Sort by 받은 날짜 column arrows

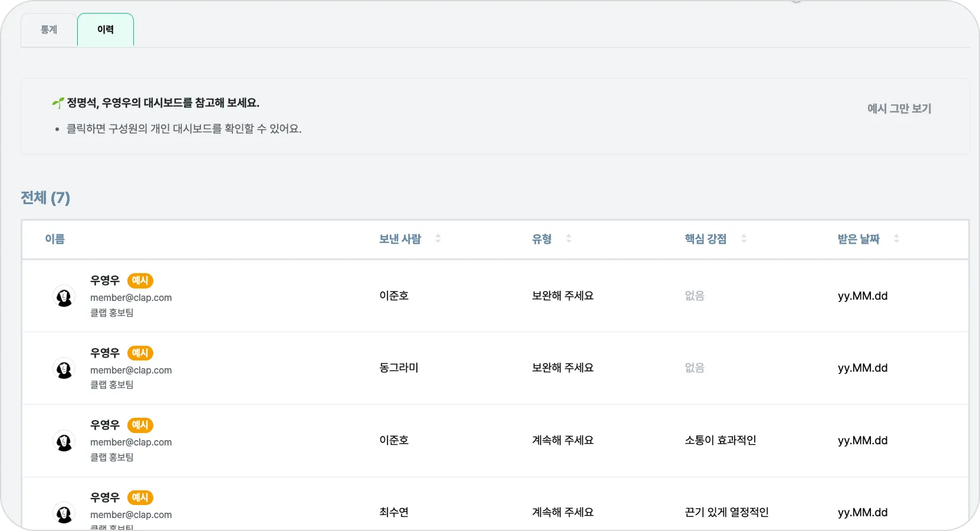(x=896, y=238)
